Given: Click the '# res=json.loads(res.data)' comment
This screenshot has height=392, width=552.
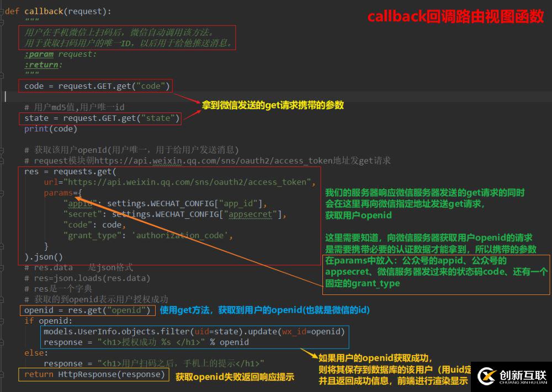Looking at the screenshot, I should click(x=87, y=278).
